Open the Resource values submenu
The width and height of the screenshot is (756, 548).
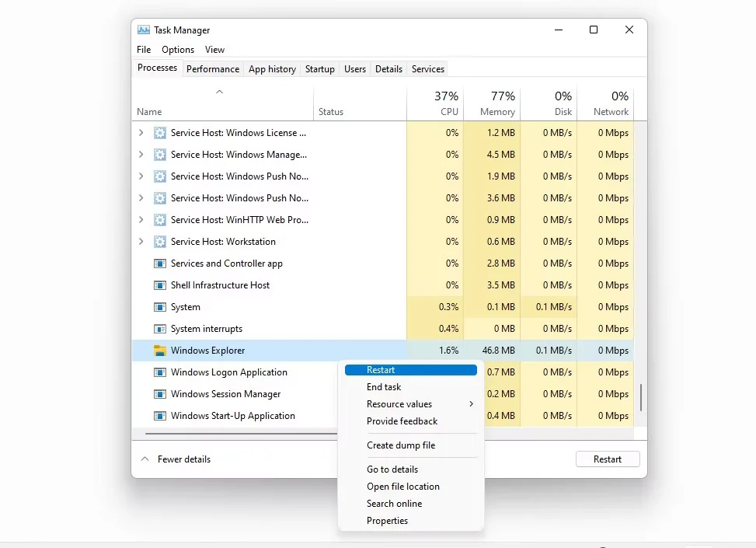point(399,403)
